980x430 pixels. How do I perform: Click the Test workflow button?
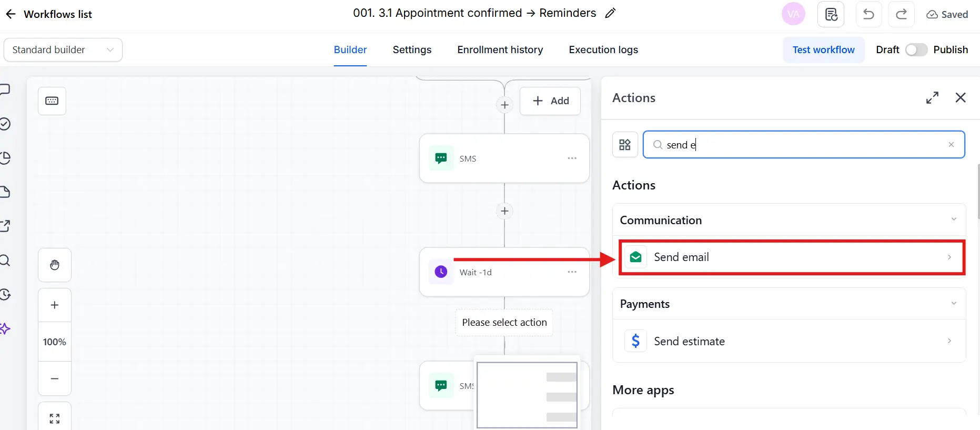(x=823, y=49)
